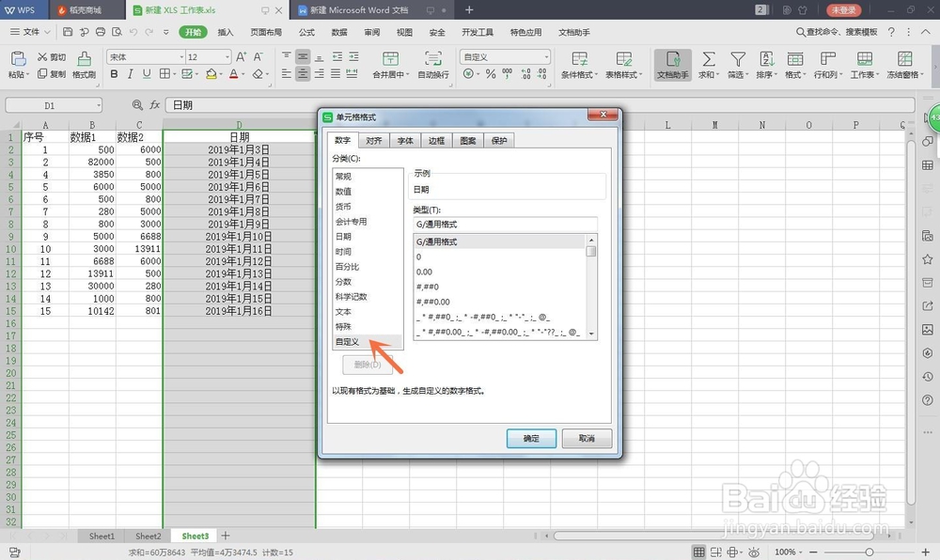Click the fx insert function icon

[155, 105]
